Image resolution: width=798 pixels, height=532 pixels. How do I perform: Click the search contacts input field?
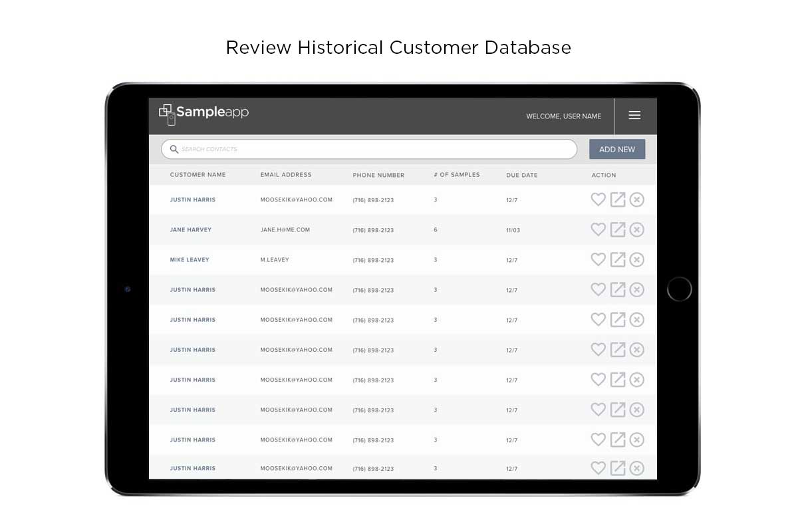[369, 149]
